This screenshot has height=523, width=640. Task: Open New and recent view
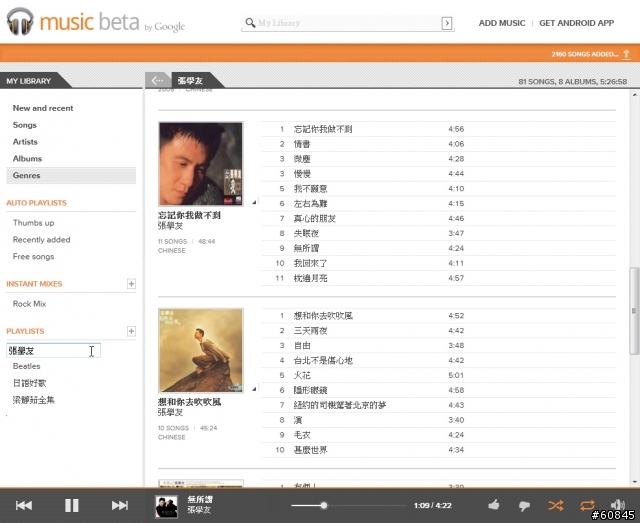coord(43,108)
